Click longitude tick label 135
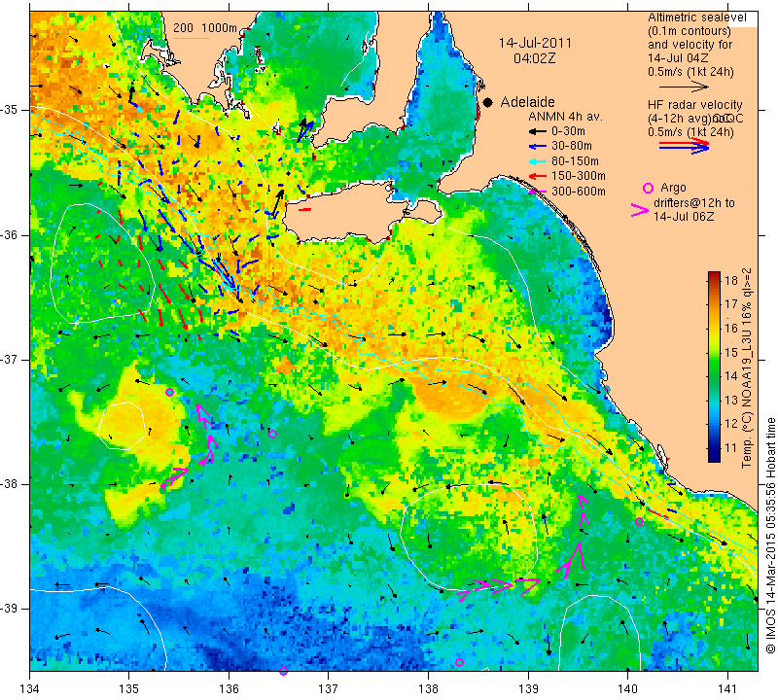 pyautogui.click(x=129, y=689)
